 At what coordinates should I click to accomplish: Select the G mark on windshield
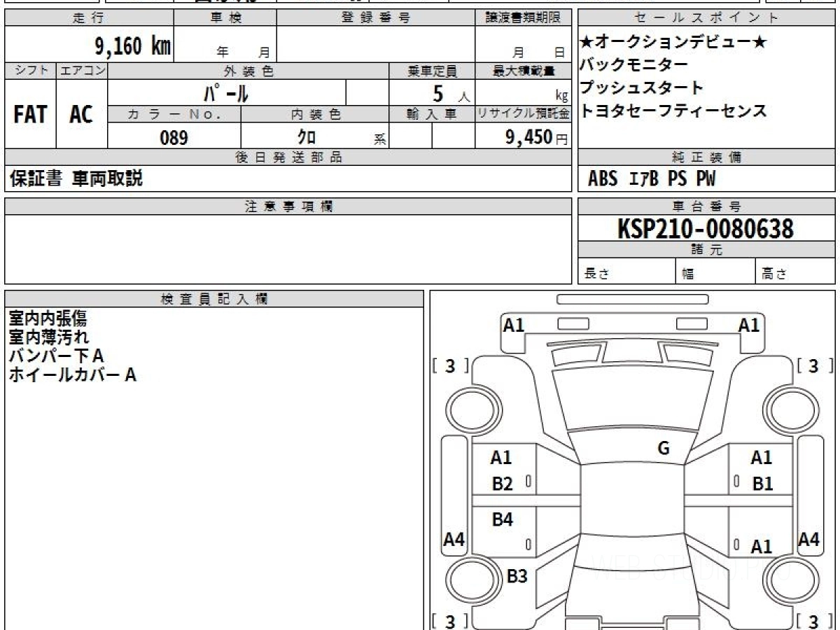click(x=664, y=449)
